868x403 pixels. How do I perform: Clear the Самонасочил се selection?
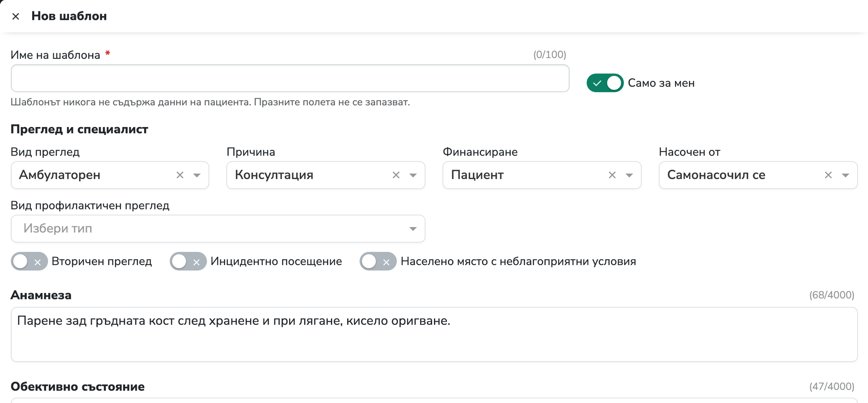pos(828,175)
